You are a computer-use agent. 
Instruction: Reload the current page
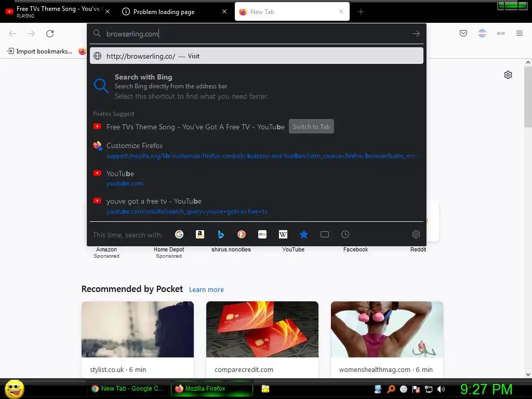(50, 34)
